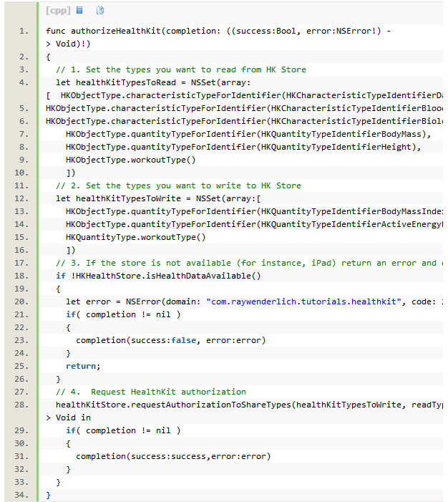
Task: Click the copy code icon
Action: click(x=100, y=11)
